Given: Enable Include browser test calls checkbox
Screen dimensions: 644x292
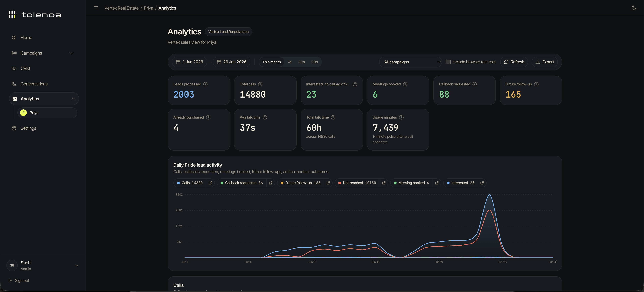Looking at the screenshot, I should click(x=448, y=62).
